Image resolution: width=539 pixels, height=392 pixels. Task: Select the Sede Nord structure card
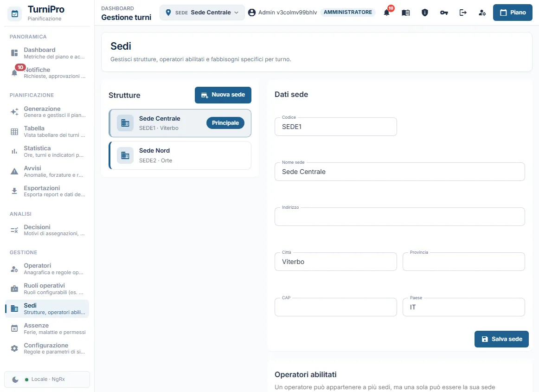tap(180, 155)
